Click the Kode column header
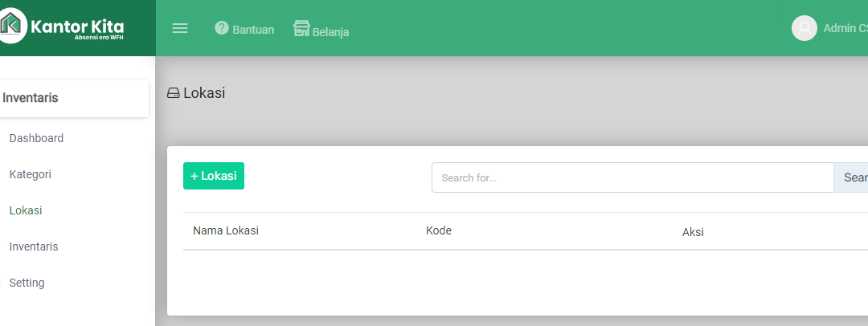Viewport: 868px width, 326px height. (439, 230)
